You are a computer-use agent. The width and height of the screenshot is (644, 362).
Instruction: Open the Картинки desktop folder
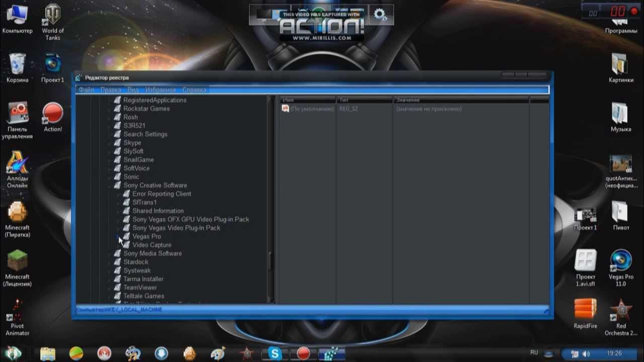click(620, 68)
